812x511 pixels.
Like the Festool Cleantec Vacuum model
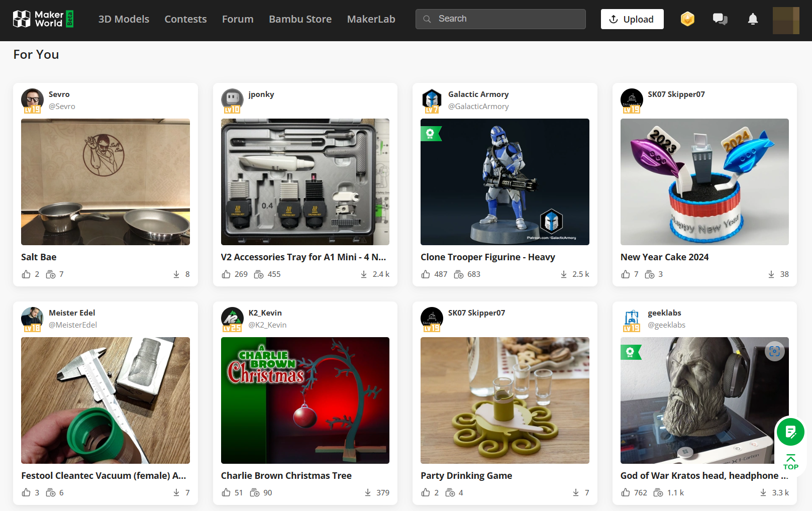[26, 493]
